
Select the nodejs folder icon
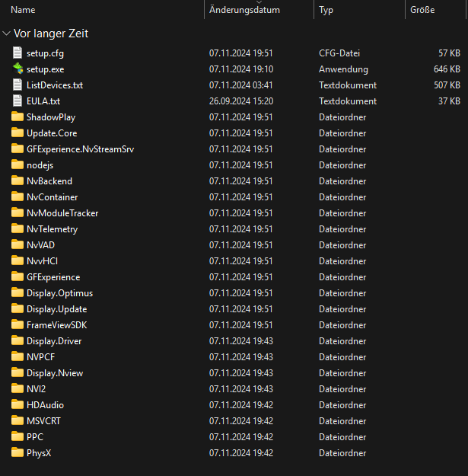coord(18,165)
